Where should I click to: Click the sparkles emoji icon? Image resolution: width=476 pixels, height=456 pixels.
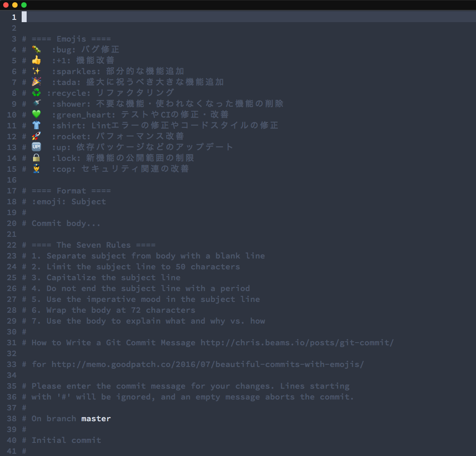[36, 71]
